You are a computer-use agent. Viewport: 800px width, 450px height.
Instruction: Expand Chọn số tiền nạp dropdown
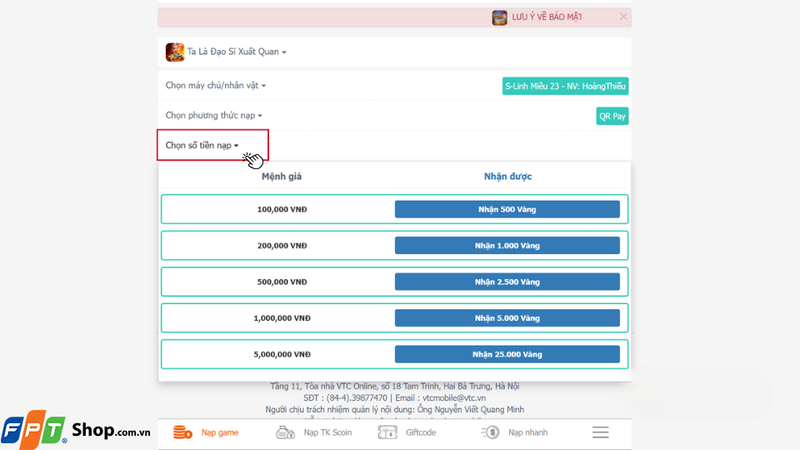click(202, 145)
